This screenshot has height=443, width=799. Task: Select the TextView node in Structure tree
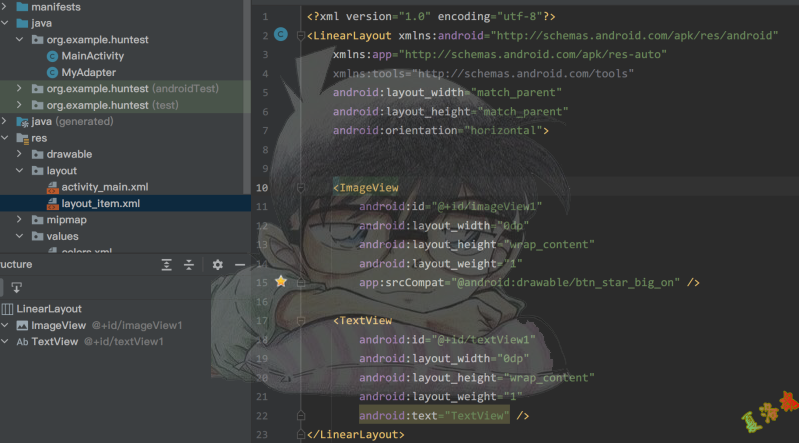54,341
